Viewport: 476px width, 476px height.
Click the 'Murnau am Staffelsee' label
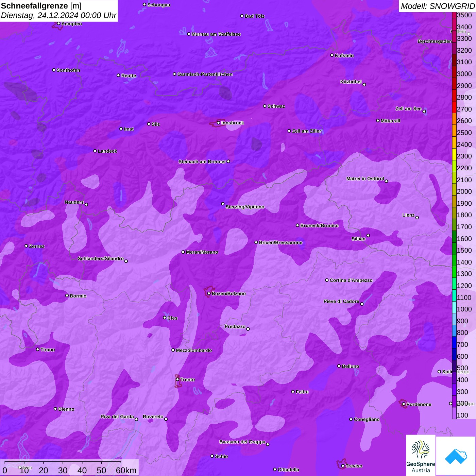216,34
